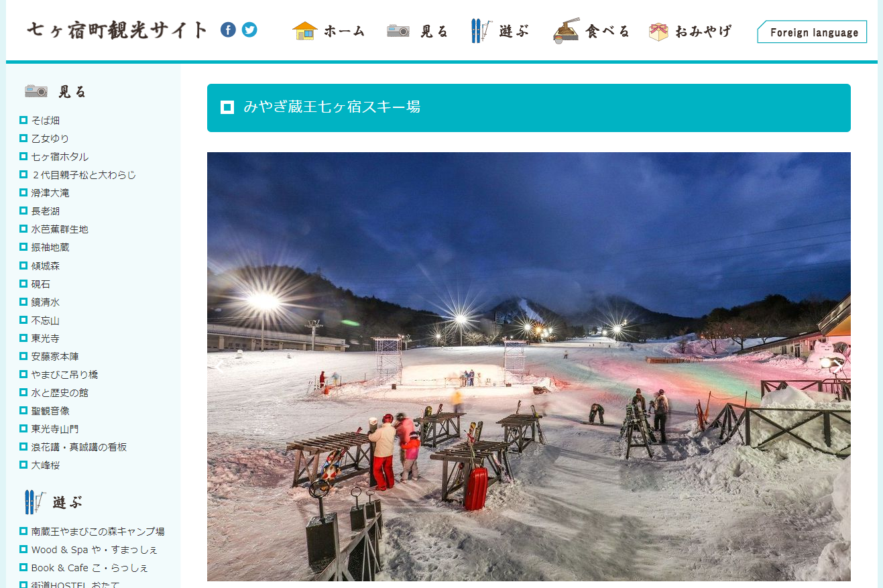Open the Foreign language button
Image resolution: width=883 pixels, height=588 pixels.
pyautogui.click(x=812, y=32)
